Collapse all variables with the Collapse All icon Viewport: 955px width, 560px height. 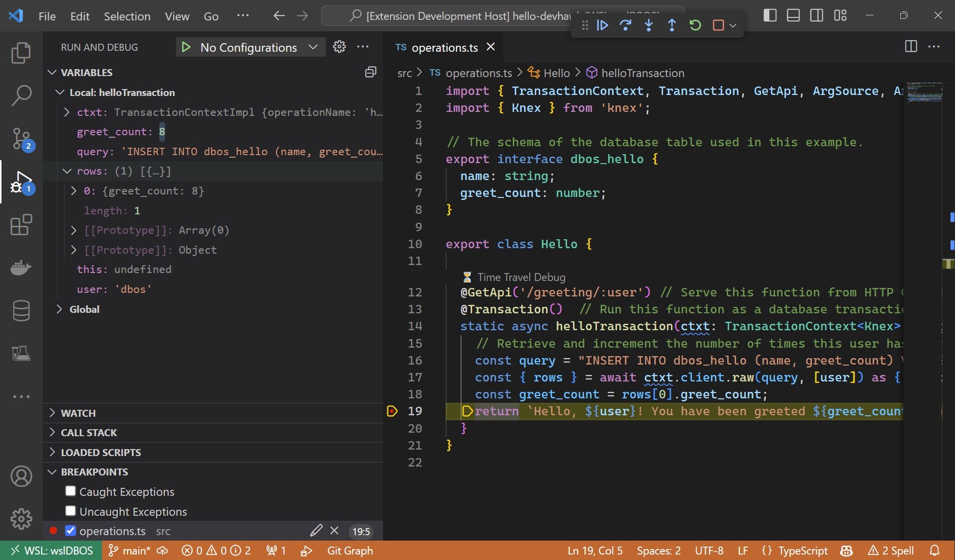(x=371, y=72)
